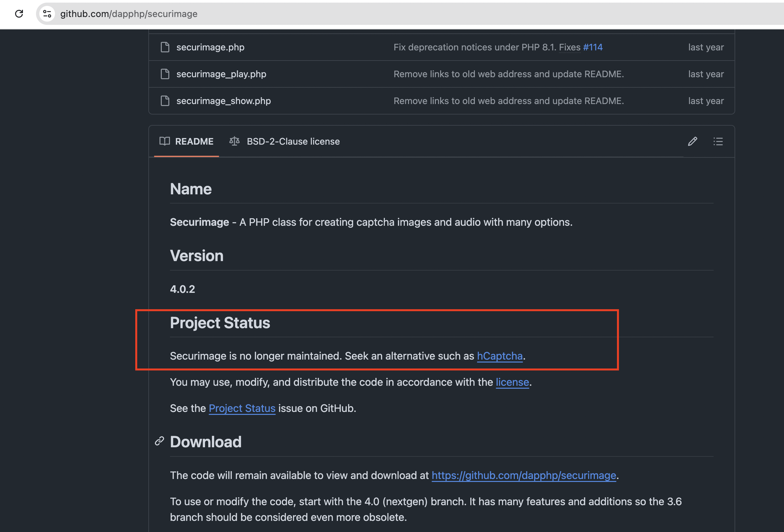The width and height of the screenshot is (784, 532).
Task: Reload the page with the refresh icon
Action: point(19,14)
